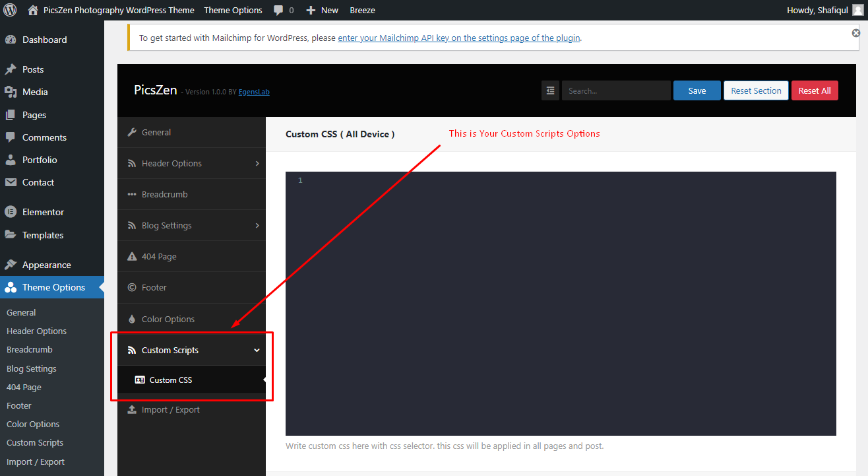This screenshot has height=476, width=868.
Task: Click line number 1 in code editor
Action: tap(300, 180)
